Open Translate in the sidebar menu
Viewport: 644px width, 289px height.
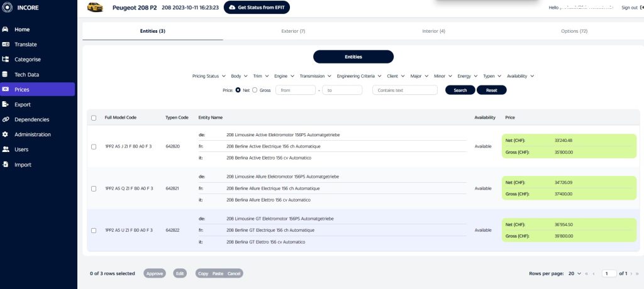coord(25,45)
